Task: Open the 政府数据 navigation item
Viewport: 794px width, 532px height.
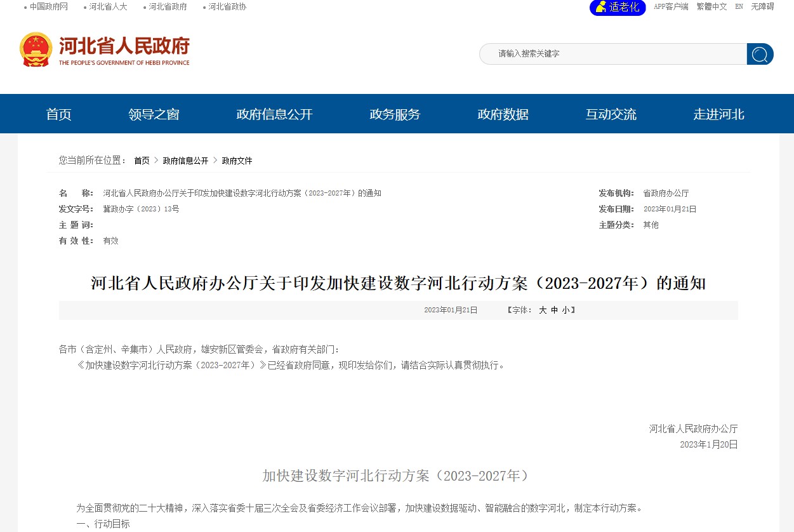Action: pos(503,114)
